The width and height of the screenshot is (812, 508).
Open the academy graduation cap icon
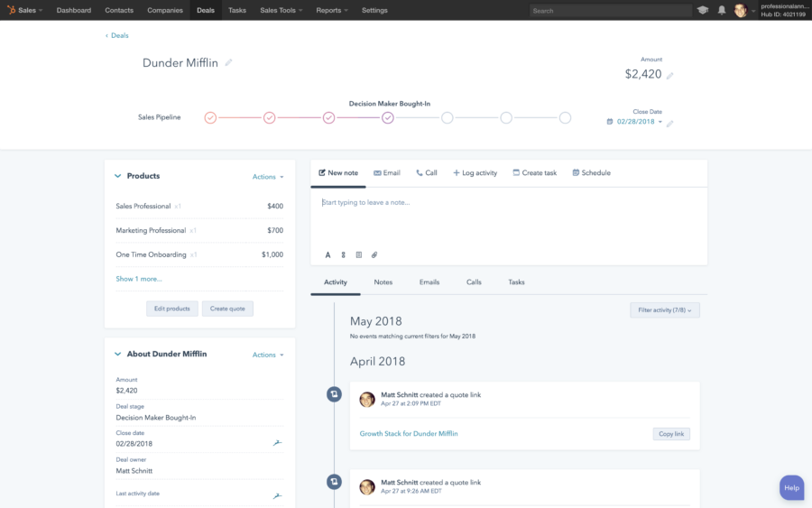[702, 10]
